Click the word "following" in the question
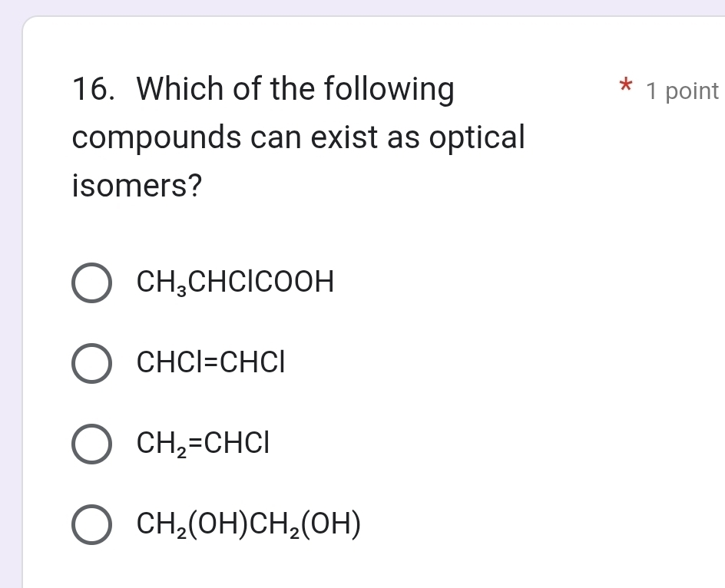This screenshot has width=725, height=588. coord(389,90)
